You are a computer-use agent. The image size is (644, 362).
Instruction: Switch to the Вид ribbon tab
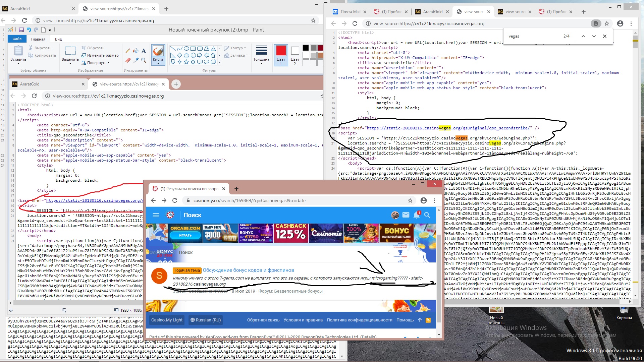[58, 39]
